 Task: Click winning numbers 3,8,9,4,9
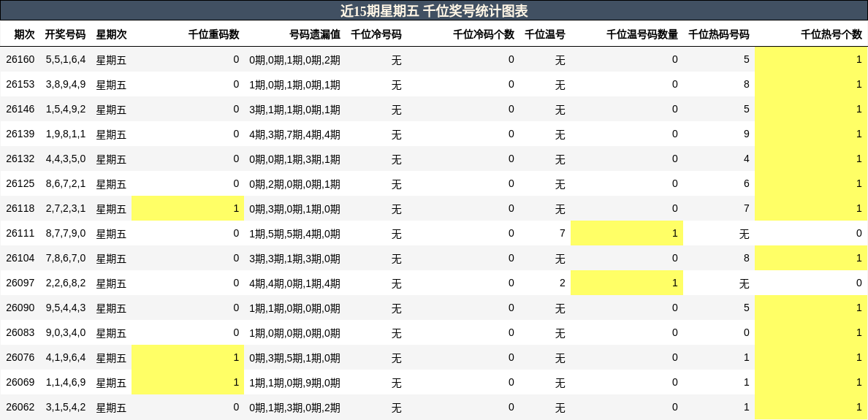click(66, 84)
